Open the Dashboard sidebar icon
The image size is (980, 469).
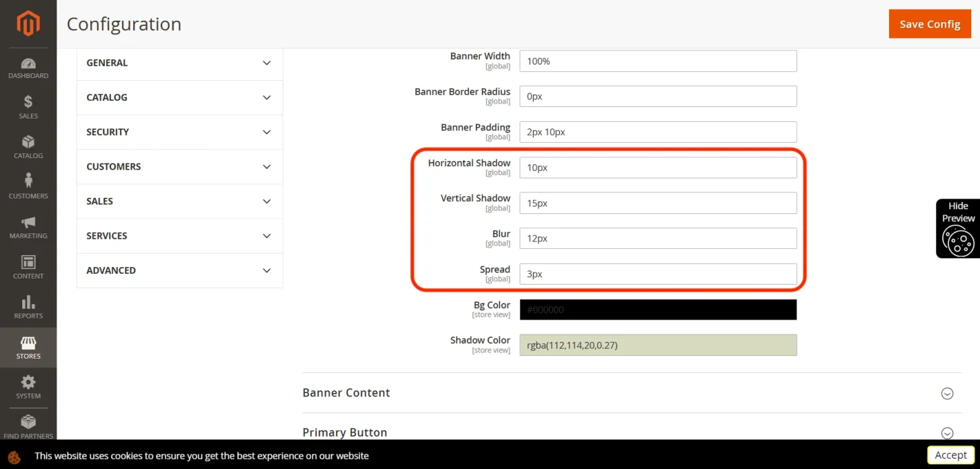28,64
